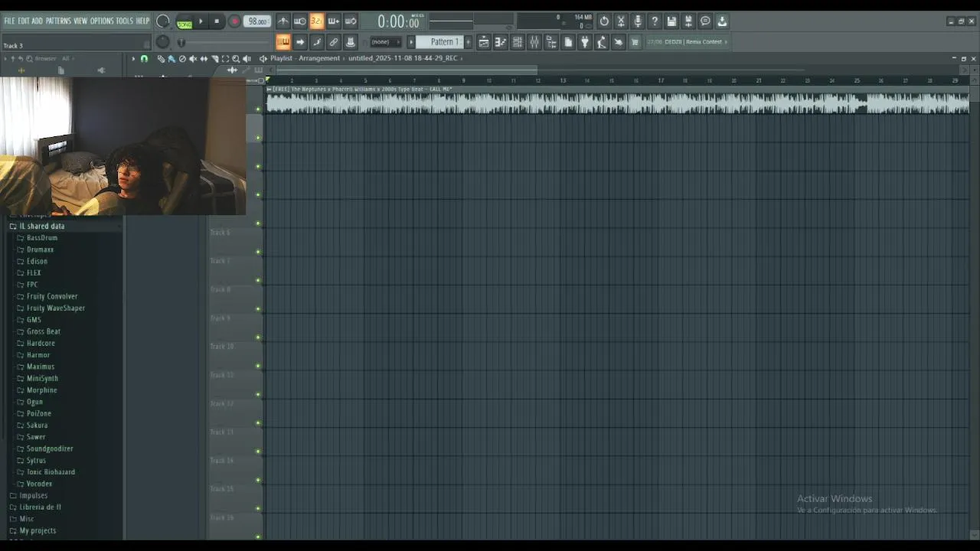The width and height of the screenshot is (980, 551).
Task: Save project with the floppy disk icon
Action: (671, 21)
